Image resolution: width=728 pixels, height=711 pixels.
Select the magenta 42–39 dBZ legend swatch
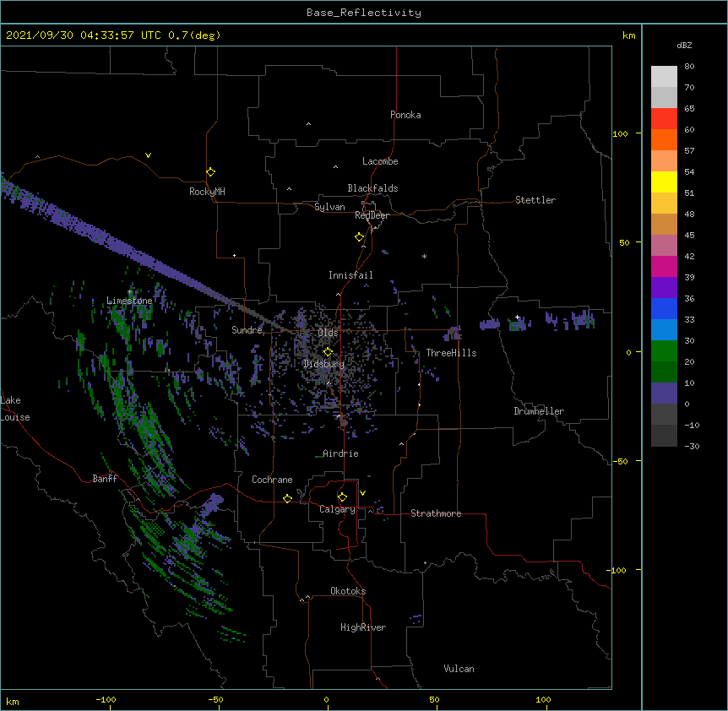coord(664,266)
